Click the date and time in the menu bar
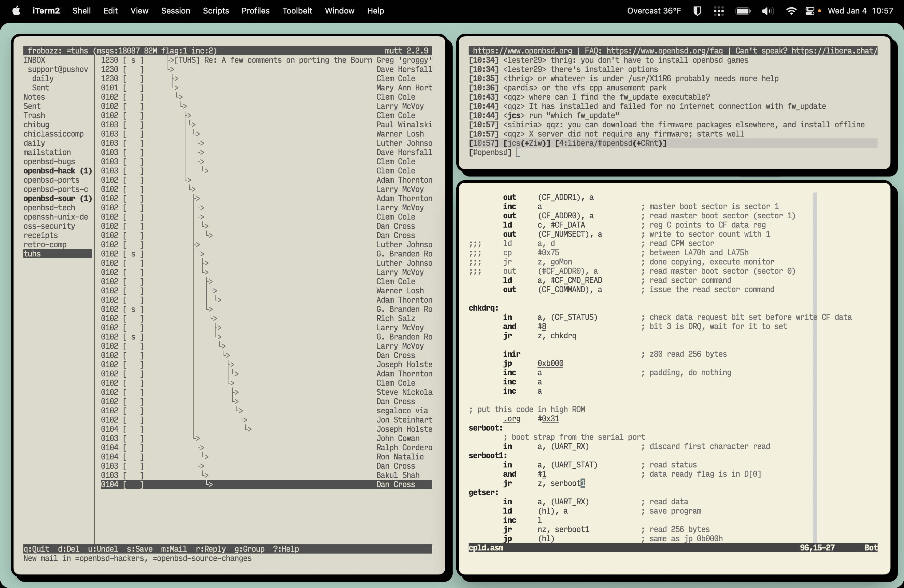This screenshot has height=588, width=904. pos(860,11)
